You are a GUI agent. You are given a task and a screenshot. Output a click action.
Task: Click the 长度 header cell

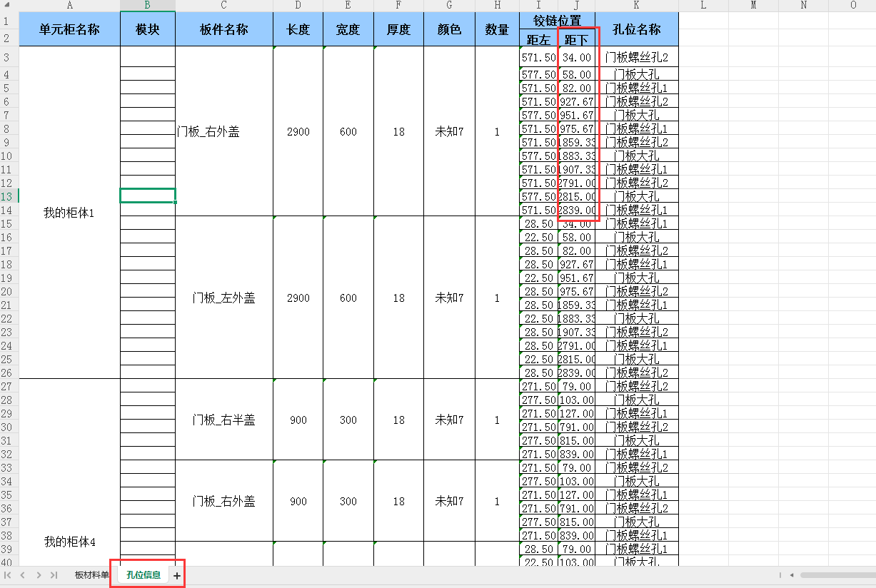(298, 29)
